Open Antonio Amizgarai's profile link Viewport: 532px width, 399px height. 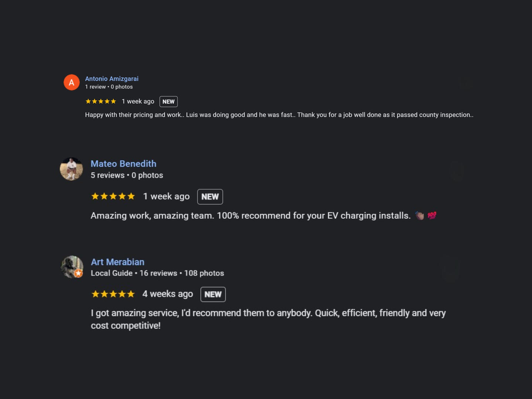112,79
